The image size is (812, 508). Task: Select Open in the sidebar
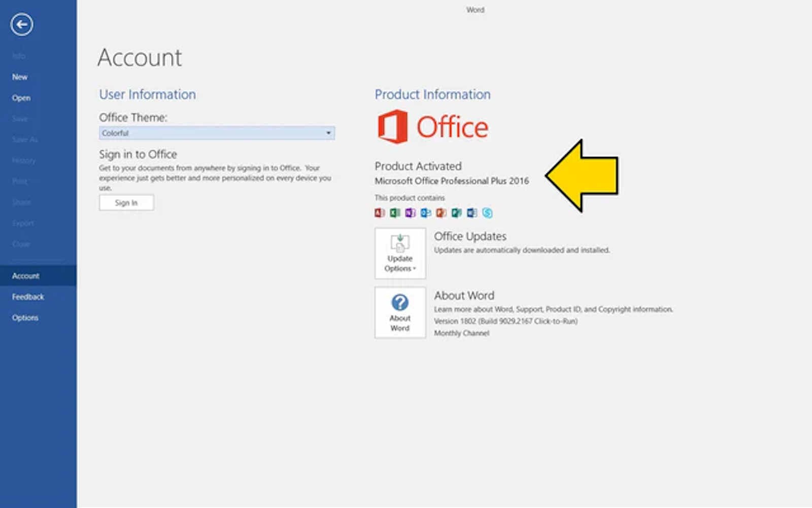click(21, 98)
